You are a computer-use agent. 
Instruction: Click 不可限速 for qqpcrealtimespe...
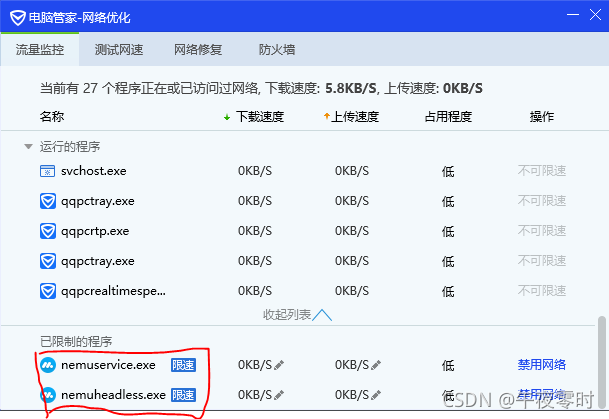pos(541,291)
